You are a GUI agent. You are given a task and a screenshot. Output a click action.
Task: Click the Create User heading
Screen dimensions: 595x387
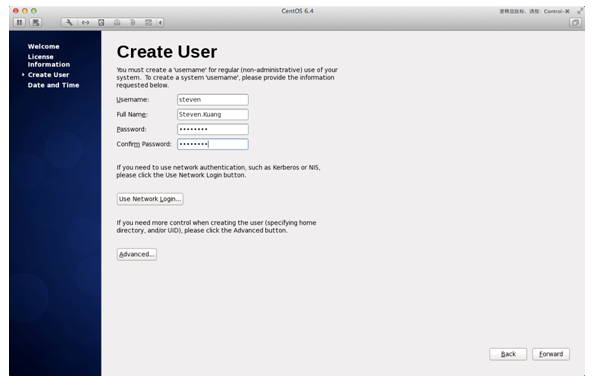click(167, 52)
